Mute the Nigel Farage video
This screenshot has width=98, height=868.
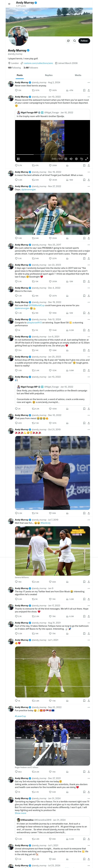point(71,159)
